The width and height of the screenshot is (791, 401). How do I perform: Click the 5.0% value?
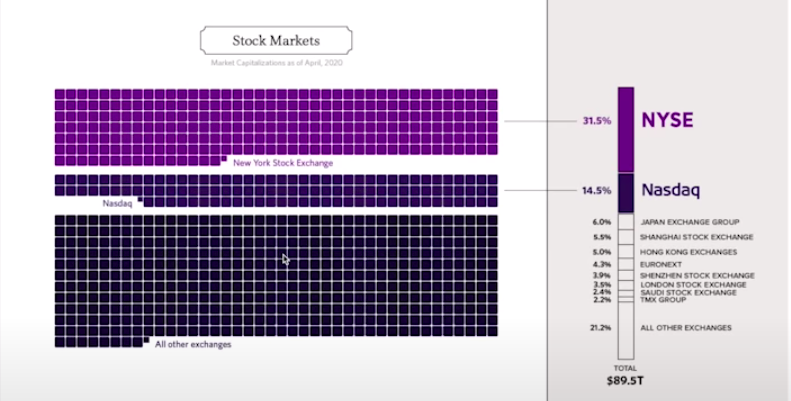[x=602, y=252]
